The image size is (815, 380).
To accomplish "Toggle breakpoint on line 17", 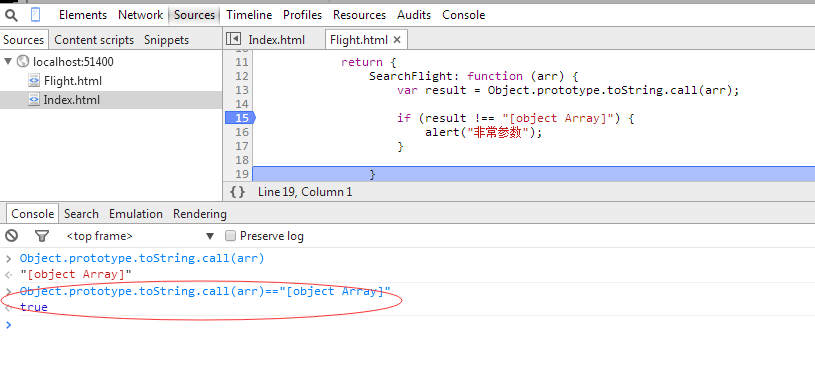I will 242,146.
